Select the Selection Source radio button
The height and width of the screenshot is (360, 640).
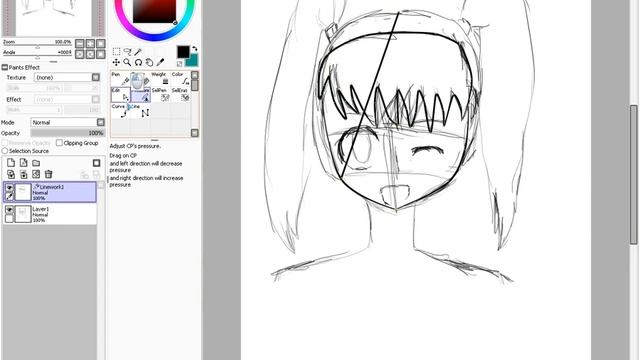click(x=5, y=151)
